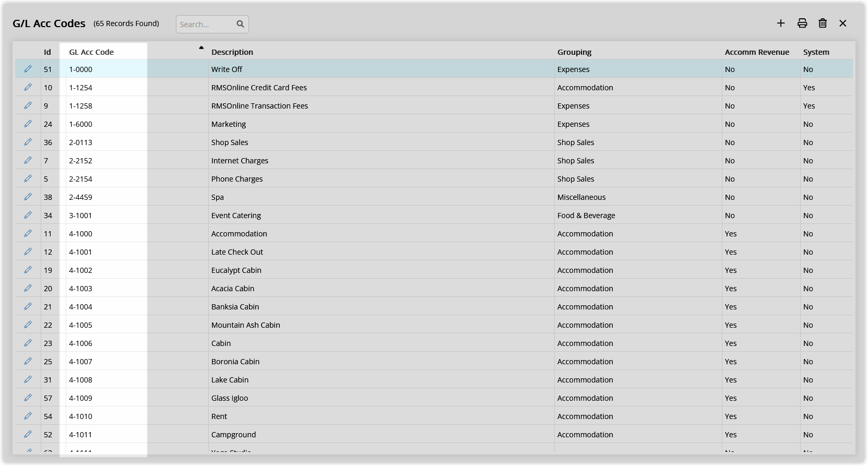Click the search magnifier icon
Image resolution: width=868 pixels, height=466 pixels.
pyautogui.click(x=240, y=24)
